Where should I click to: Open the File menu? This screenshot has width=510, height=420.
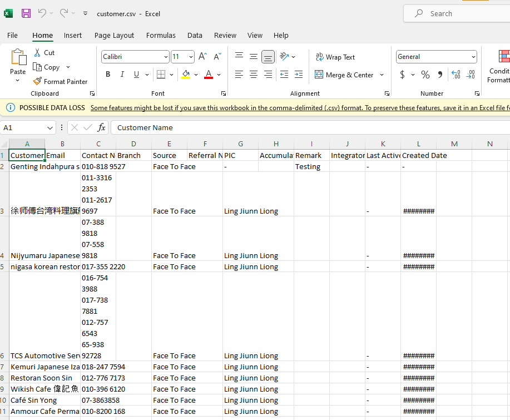pos(12,36)
